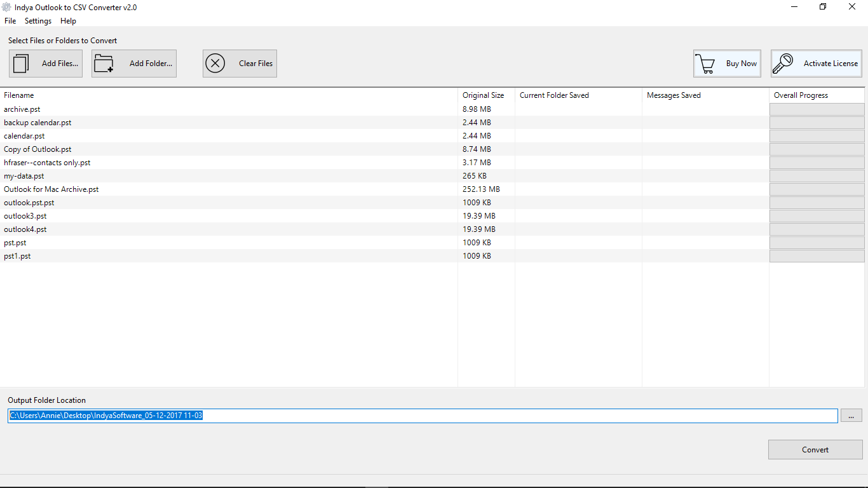Image resolution: width=868 pixels, height=488 pixels.
Task: Click the Convert button
Action: [815, 449]
